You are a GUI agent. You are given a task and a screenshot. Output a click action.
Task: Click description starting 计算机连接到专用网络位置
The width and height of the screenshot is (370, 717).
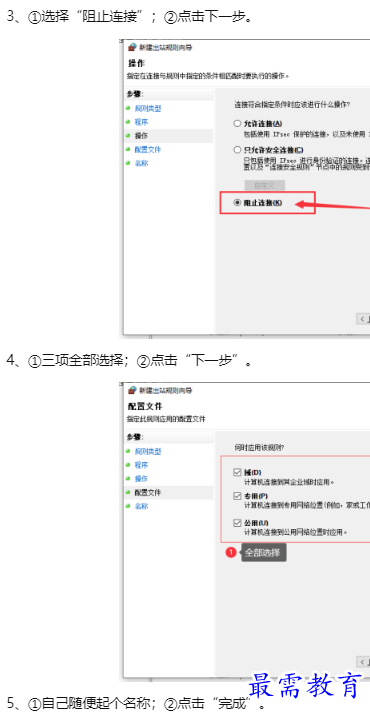[307, 505]
